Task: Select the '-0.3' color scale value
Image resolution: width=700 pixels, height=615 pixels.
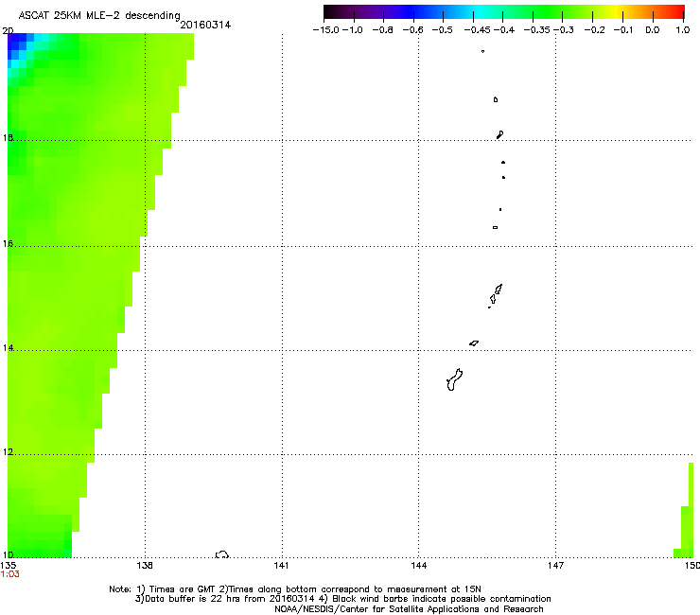Action: click(x=564, y=30)
